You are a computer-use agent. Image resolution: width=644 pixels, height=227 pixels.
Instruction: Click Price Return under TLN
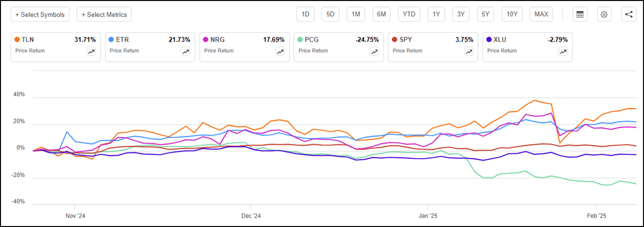[x=30, y=51]
